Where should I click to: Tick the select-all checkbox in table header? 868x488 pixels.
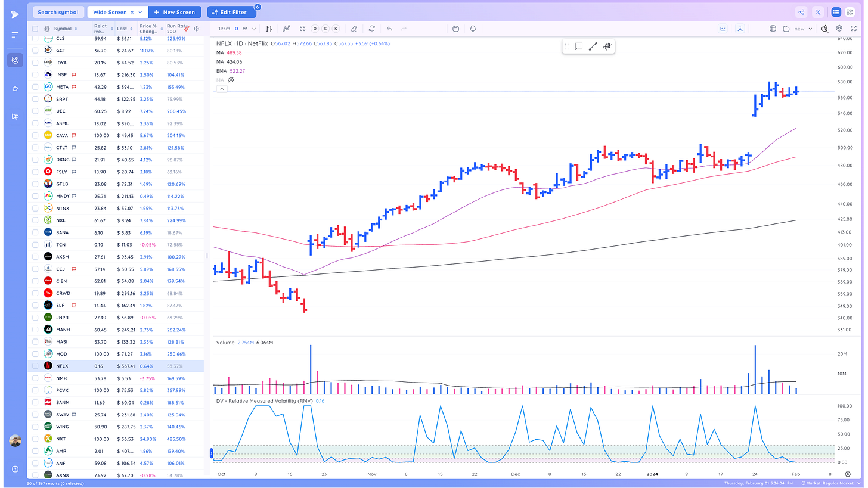[x=35, y=29]
